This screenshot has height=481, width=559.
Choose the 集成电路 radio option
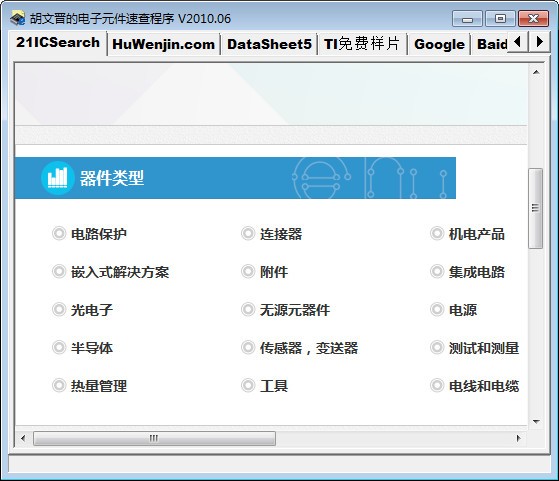[437, 271]
